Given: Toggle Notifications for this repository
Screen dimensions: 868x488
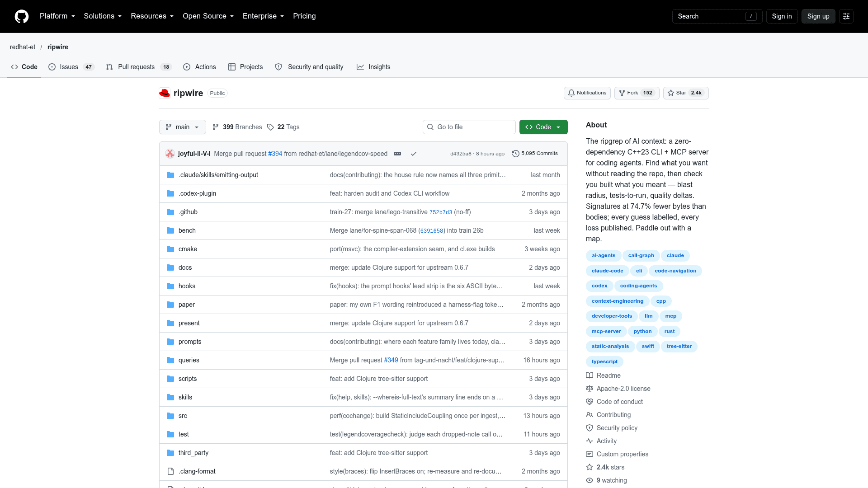Looking at the screenshot, I should tap(587, 93).
